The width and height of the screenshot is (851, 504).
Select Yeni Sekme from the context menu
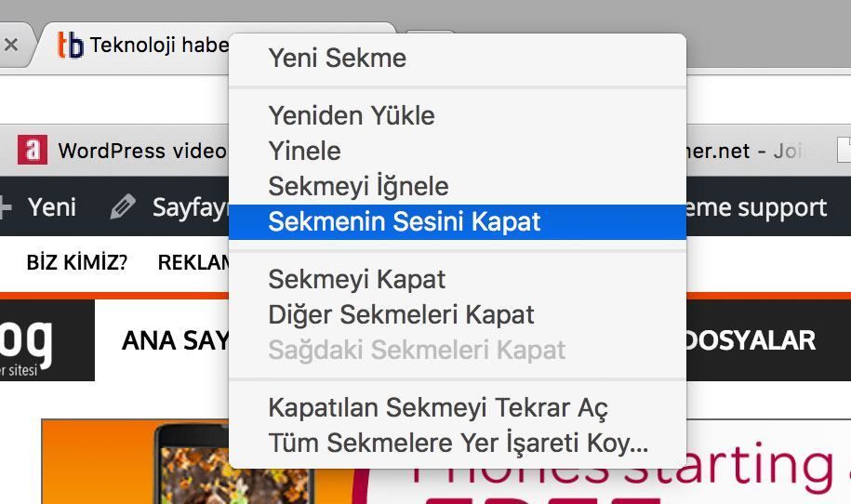click(337, 58)
